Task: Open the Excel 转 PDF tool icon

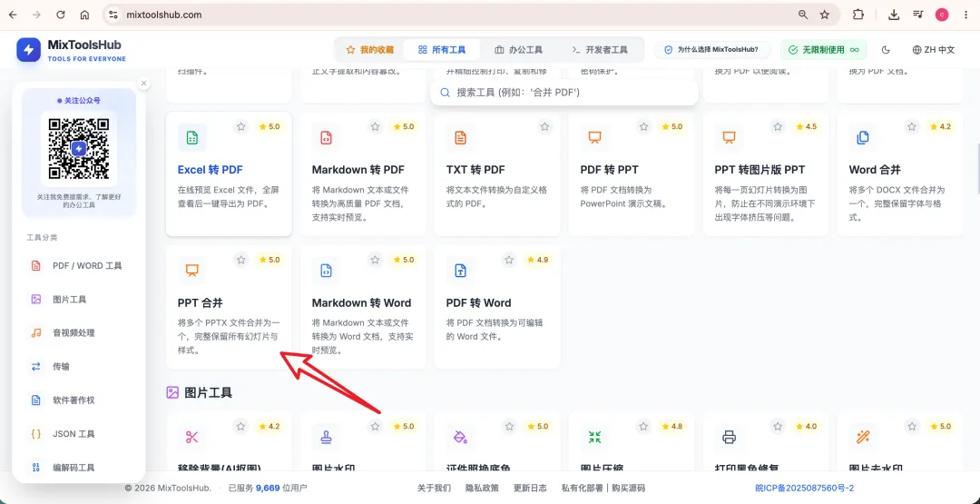Action: pyautogui.click(x=191, y=137)
